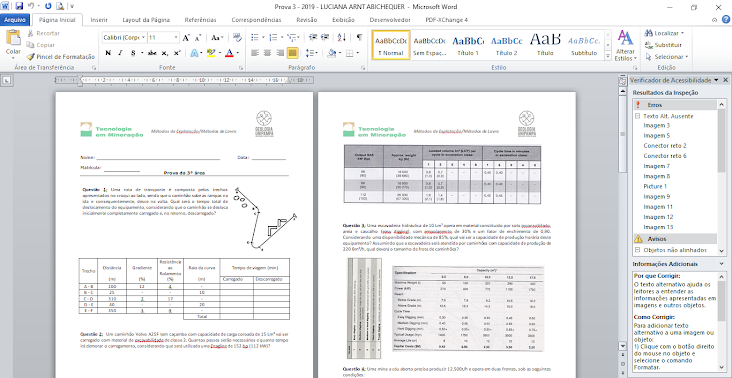This screenshot has width=732, height=378.
Task: Open the font color picker arrow
Action: pyautogui.click(x=238, y=53)
